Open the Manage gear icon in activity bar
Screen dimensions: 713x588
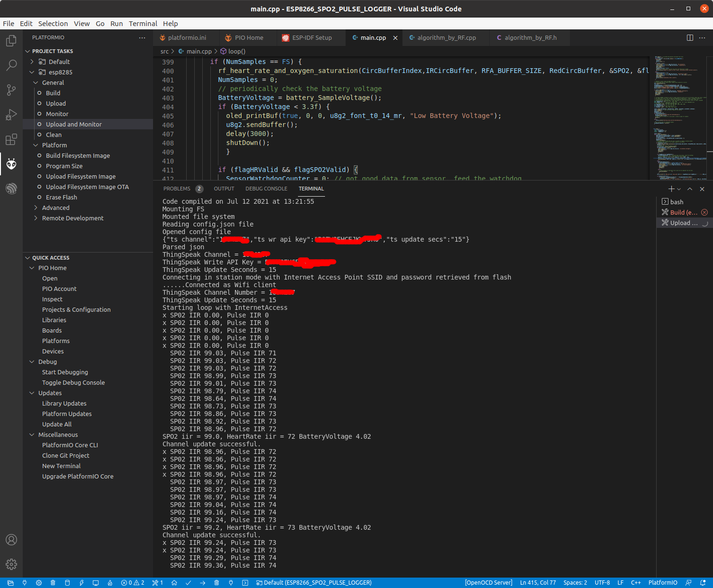tap(11, 564)
